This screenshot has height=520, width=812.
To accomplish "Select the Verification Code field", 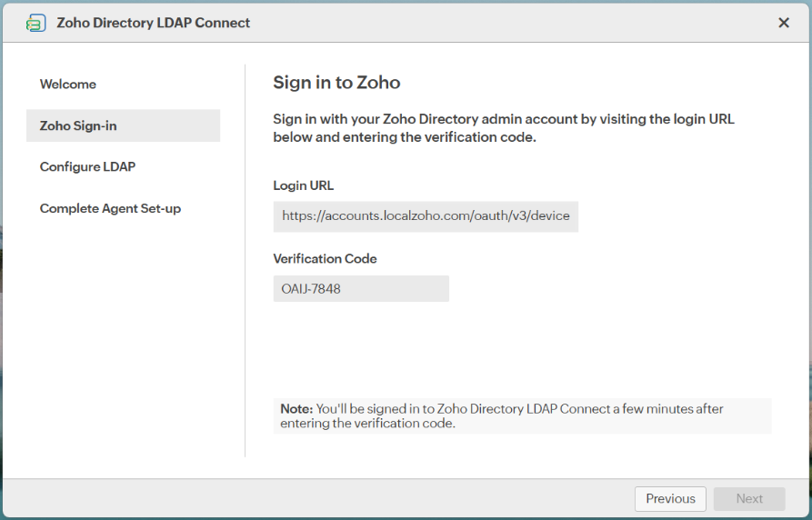I will tap(361, 289).
